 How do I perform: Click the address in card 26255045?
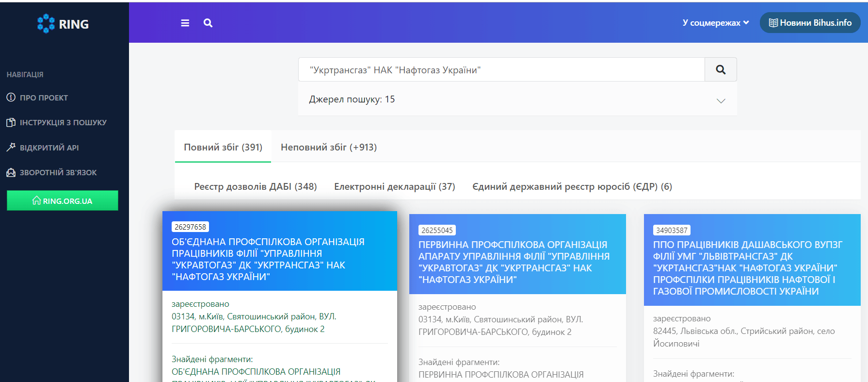pyautogui.click(x=500, y=326)
